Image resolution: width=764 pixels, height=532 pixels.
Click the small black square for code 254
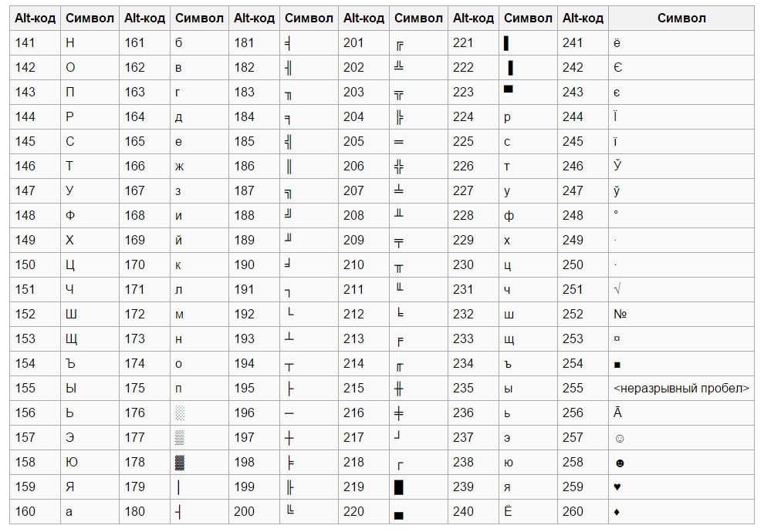(617, 365)
